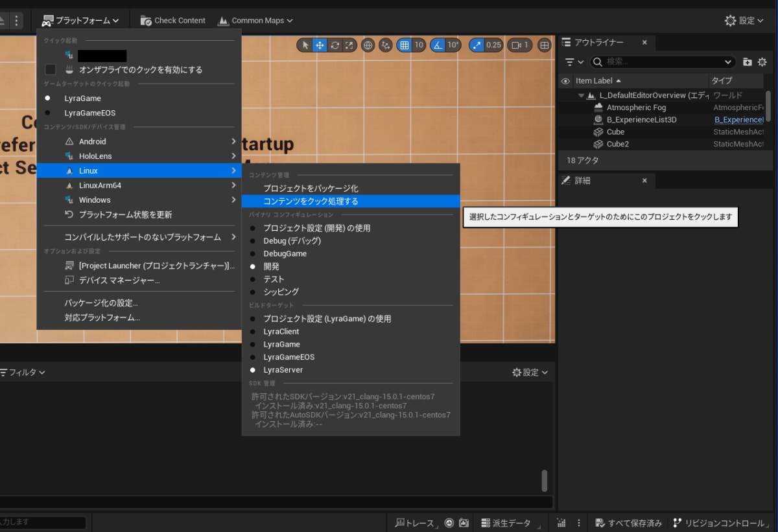
Task: Click the Check Content button
Action: [173, 20]
